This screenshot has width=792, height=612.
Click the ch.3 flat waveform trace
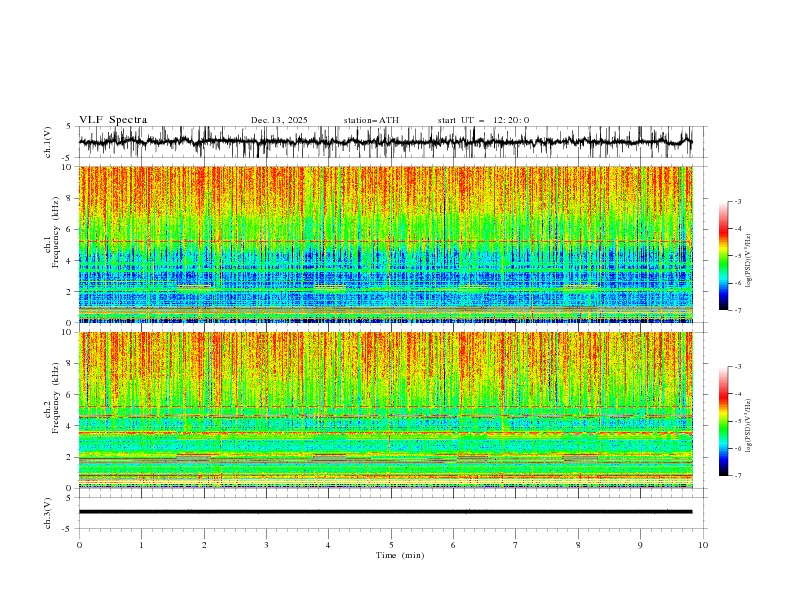point(385,512)
